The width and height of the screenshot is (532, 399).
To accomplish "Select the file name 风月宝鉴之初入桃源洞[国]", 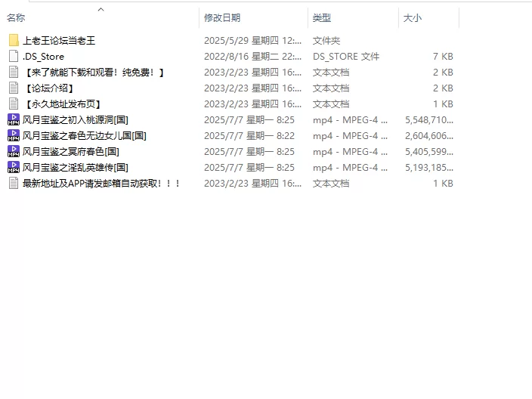I will pos(76,120).
